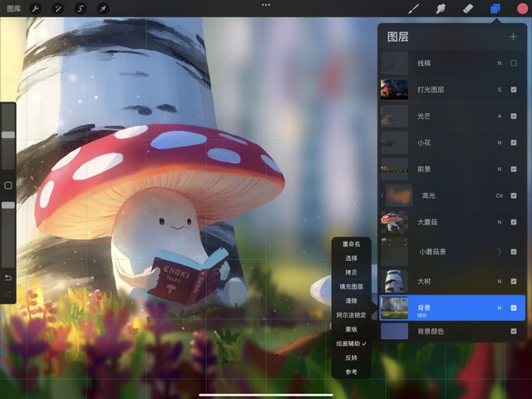Open blend mode N of 小花 layer

pyautogui.click(x=500, y=142)
